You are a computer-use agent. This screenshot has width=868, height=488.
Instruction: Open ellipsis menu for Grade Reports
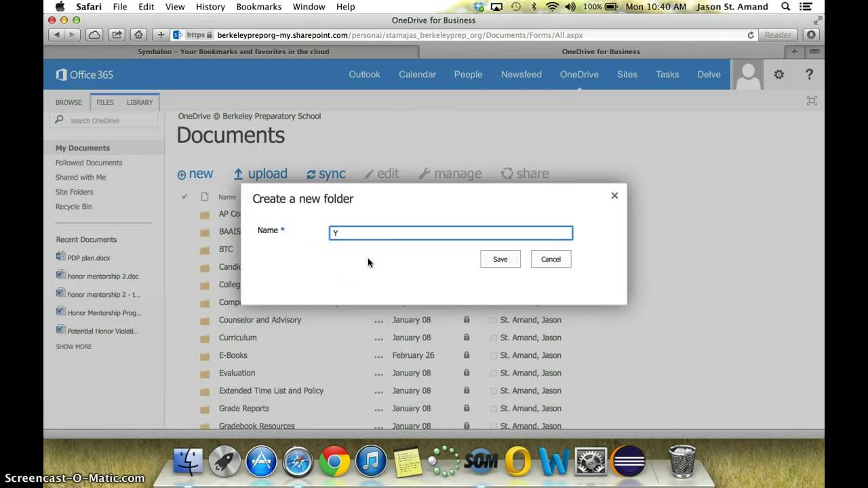click(x=378, y=409)
